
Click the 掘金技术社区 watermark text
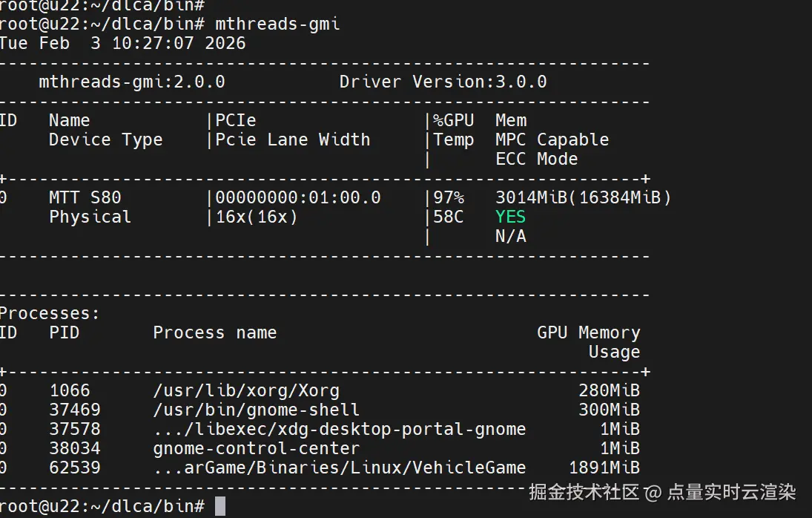(583, 492)
